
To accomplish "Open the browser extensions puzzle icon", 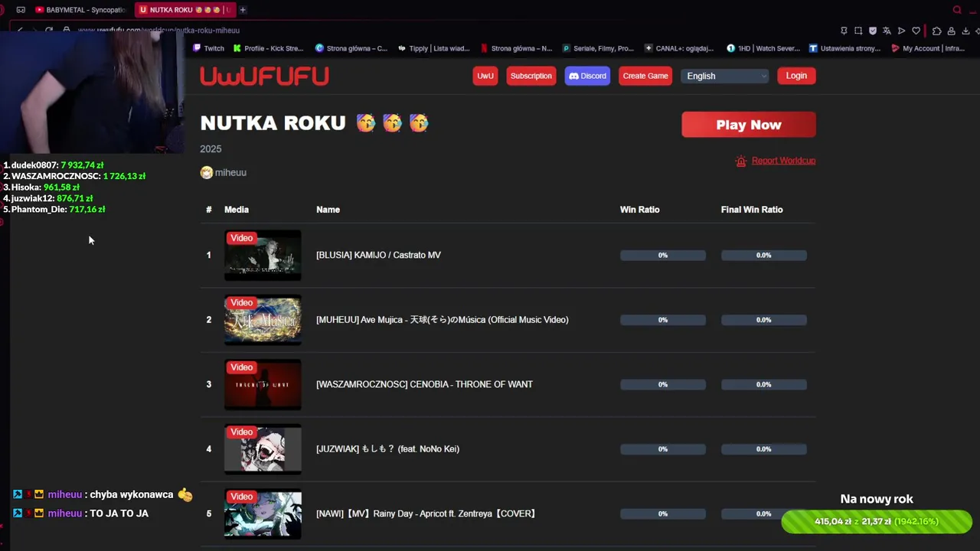I will [936, 31].
